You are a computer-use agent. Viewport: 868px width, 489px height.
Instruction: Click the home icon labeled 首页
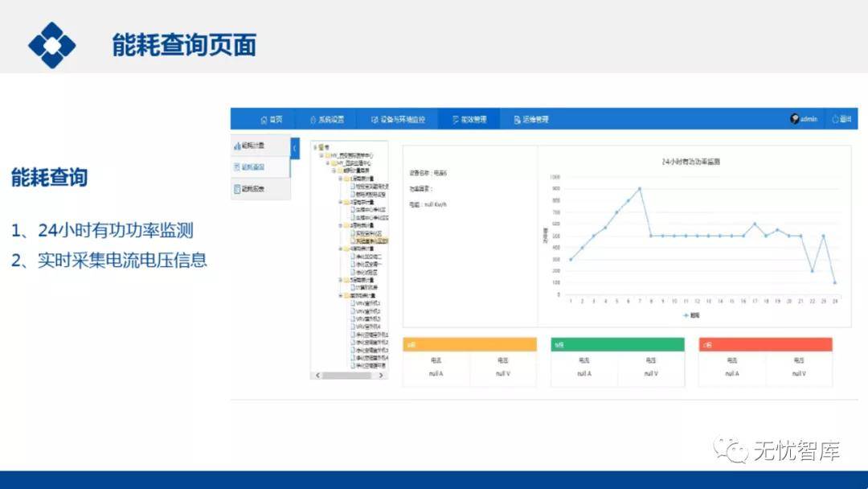[x=264, y=120]
